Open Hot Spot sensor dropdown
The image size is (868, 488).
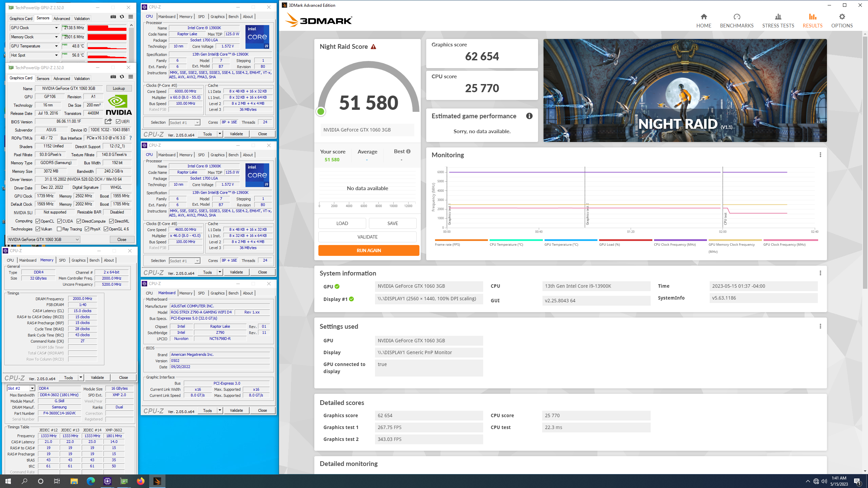click(x=57, y=55)
